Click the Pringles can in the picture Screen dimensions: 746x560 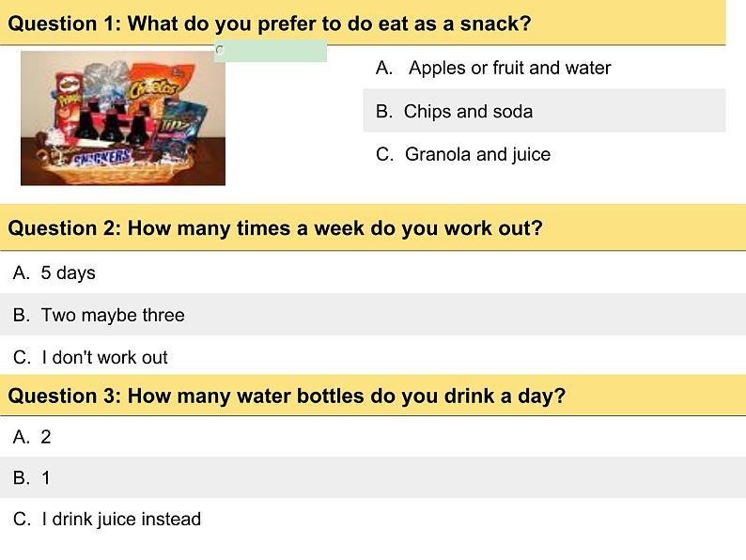[x=70, y=92]
